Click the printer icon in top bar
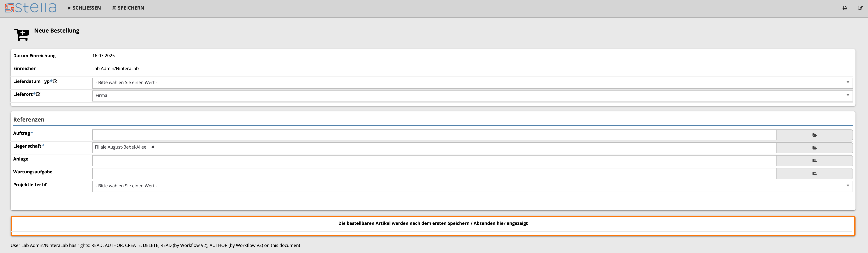Image resolution: width=868 pixels, height=253 pixels. tap(844, 8)
